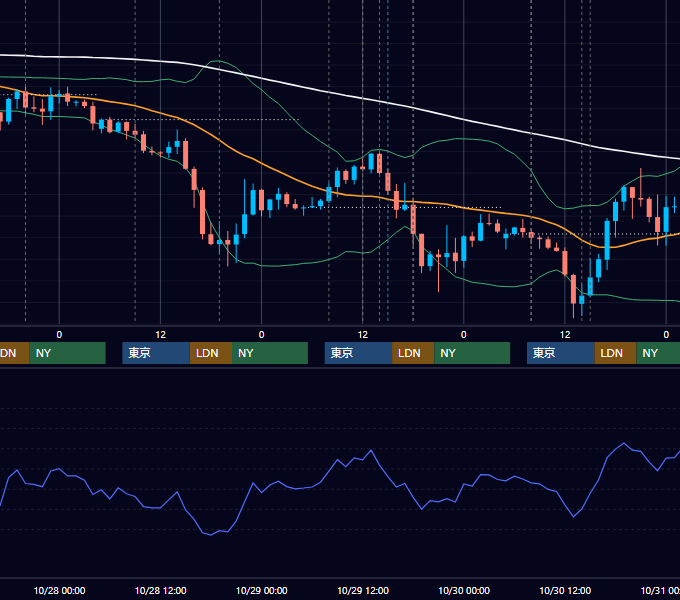Click the 10/28 12:00 date label
This screenshot has width=680, height=600.
[x=160, y=590]
